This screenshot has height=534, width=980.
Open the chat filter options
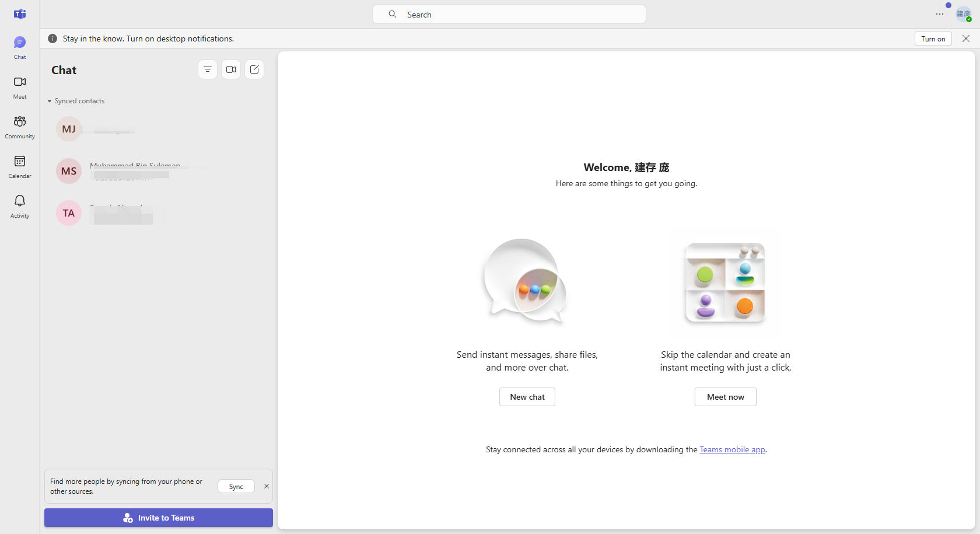(x=208, y=69)
